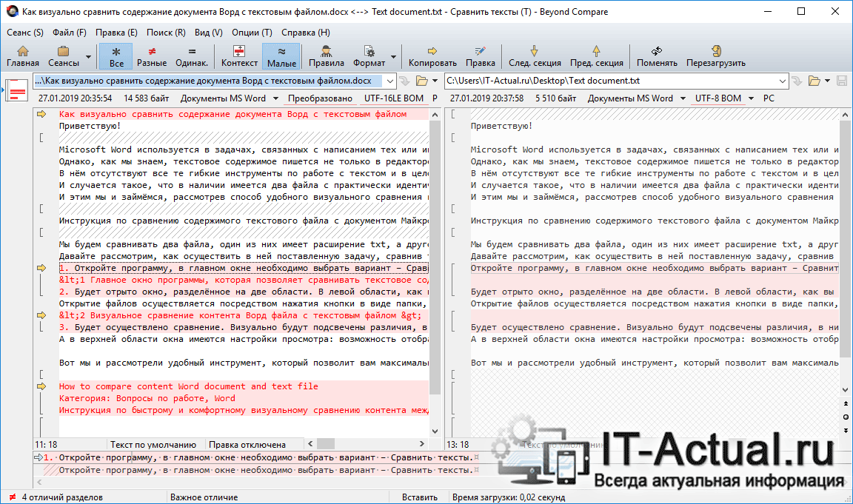
Task: Select line 'Приветствую!' in left pane
Action: pos(90,126)
